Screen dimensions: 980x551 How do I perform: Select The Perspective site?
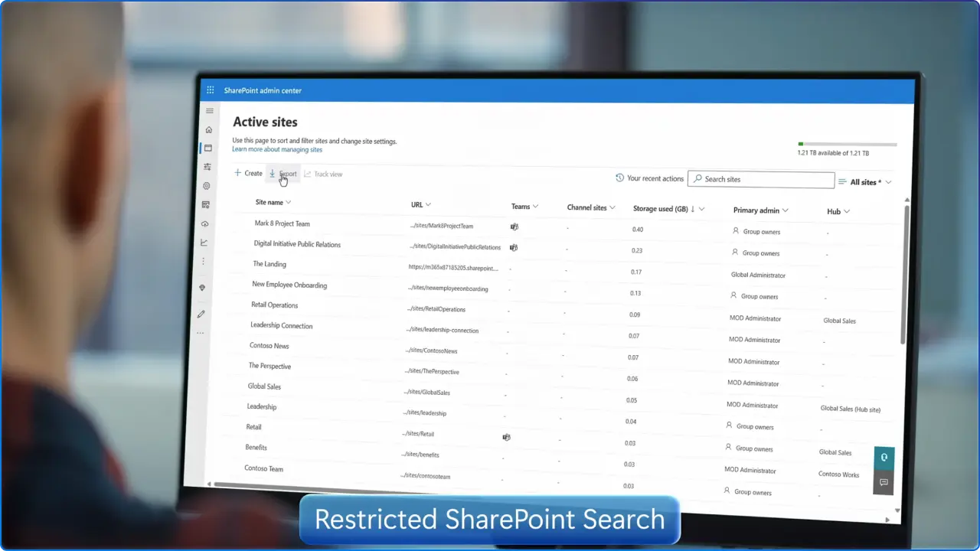[x=269, y=366]
